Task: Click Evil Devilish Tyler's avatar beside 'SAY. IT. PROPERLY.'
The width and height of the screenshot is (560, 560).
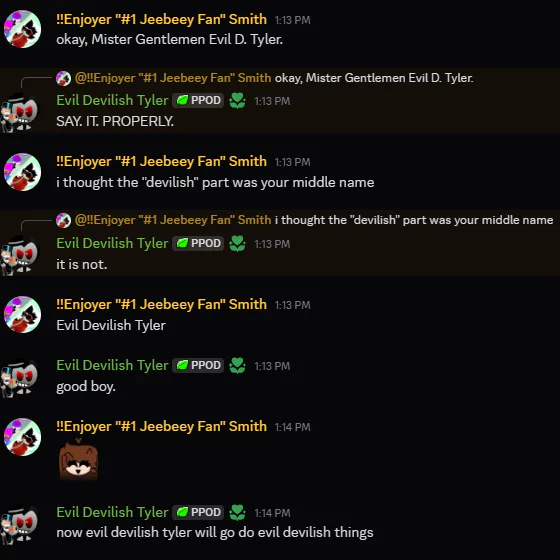Action: point(20,112)
